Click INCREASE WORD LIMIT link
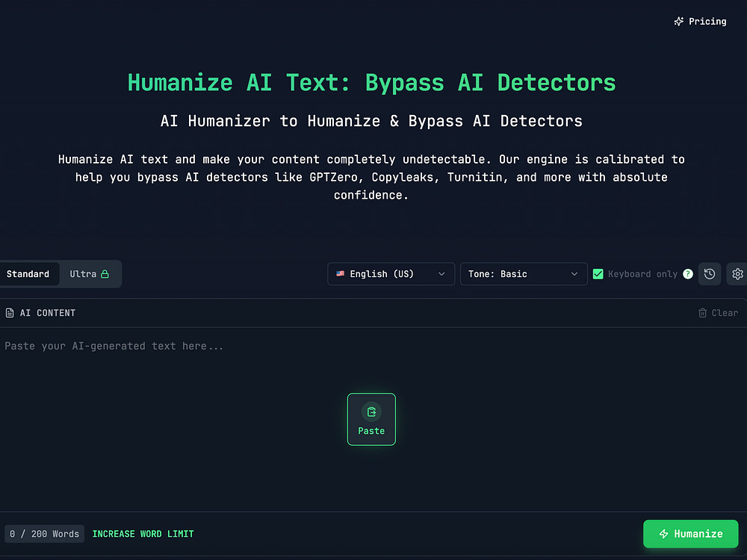The image size is (747, 560). coord(143,534)
